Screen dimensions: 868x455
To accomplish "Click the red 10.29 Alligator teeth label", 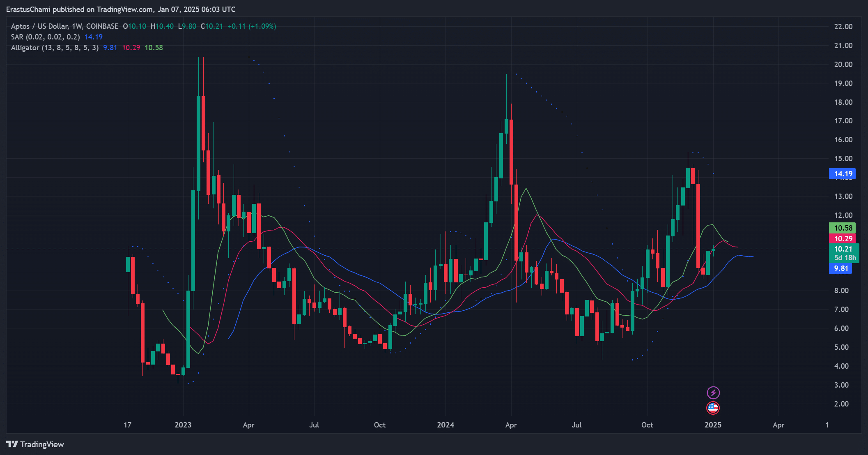I will [x=843, y=238].
